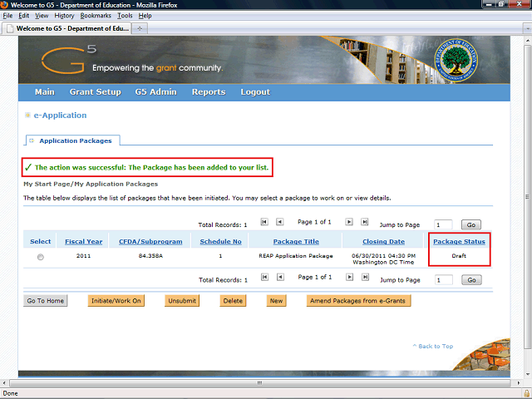Click the Delete button
The image size is (532, 399).
[233, 301]
